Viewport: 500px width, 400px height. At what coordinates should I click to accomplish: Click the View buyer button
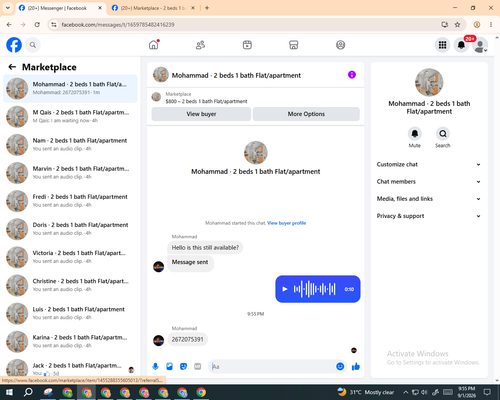pyautogui.click(x=201, y=114)
